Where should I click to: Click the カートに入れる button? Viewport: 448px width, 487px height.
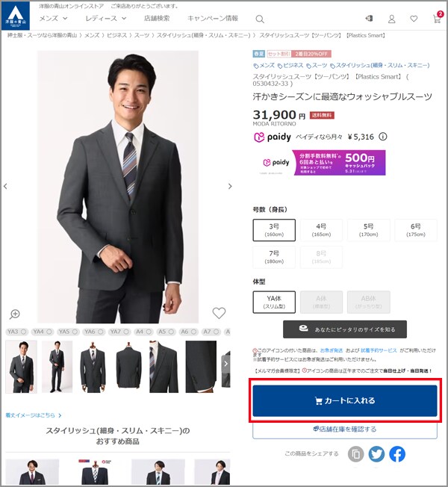click(x=344, y=400)
